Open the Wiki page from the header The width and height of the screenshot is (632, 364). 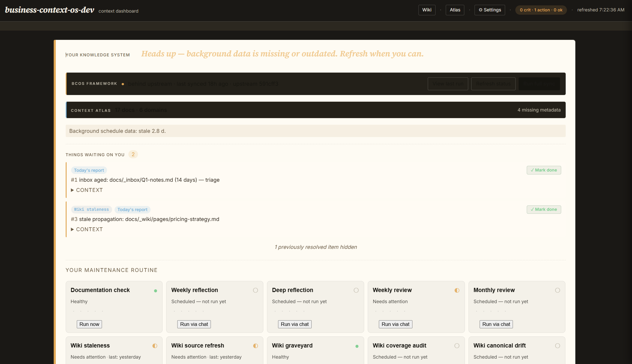(427, 10)
